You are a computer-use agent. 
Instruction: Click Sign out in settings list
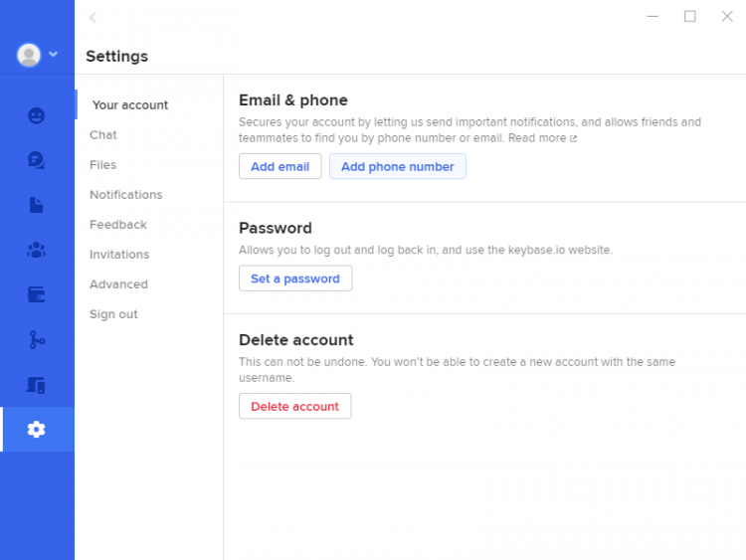[x=113, y=314]
